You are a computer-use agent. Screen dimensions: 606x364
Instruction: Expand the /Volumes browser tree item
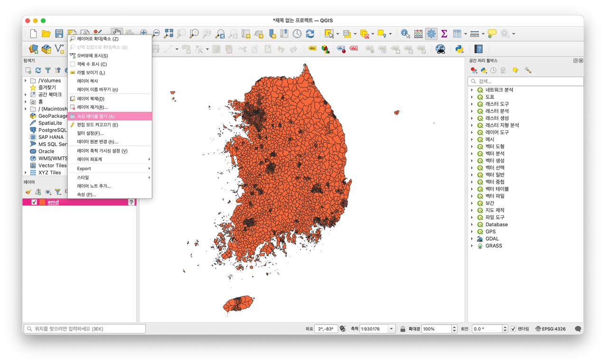click(x=26, y=81)
